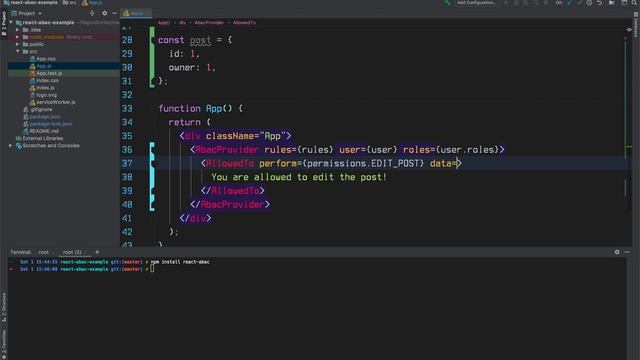Click the run anything icon in the toolbar
The height and width of the screenshot is (360, 640).
(612, 3)
